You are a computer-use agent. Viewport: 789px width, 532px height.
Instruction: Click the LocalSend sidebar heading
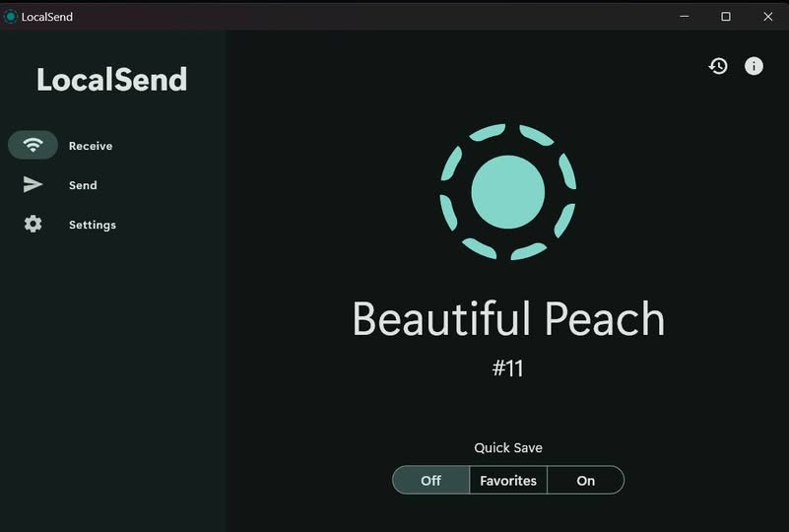pyautogui.click(x=111, y=80)
